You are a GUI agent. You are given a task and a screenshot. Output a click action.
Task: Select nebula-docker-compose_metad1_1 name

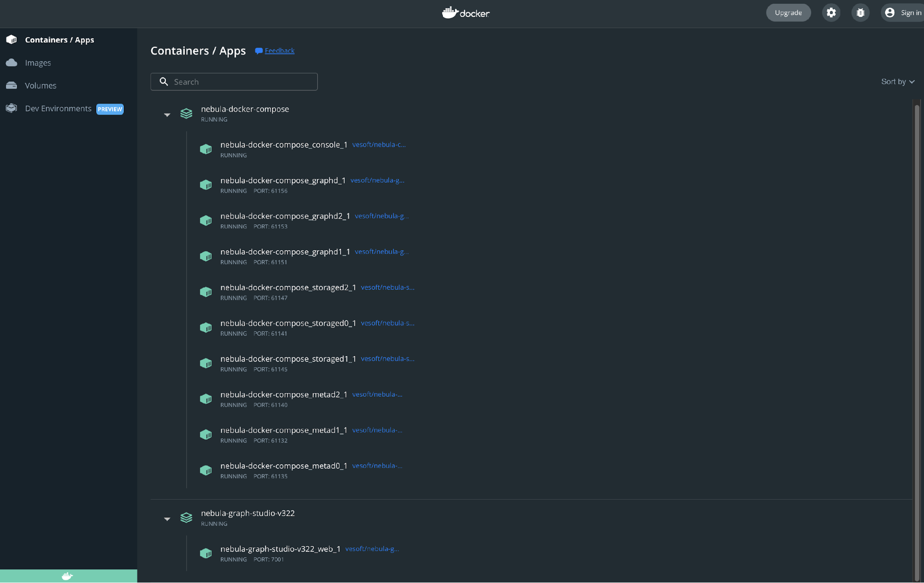[284, 430]
